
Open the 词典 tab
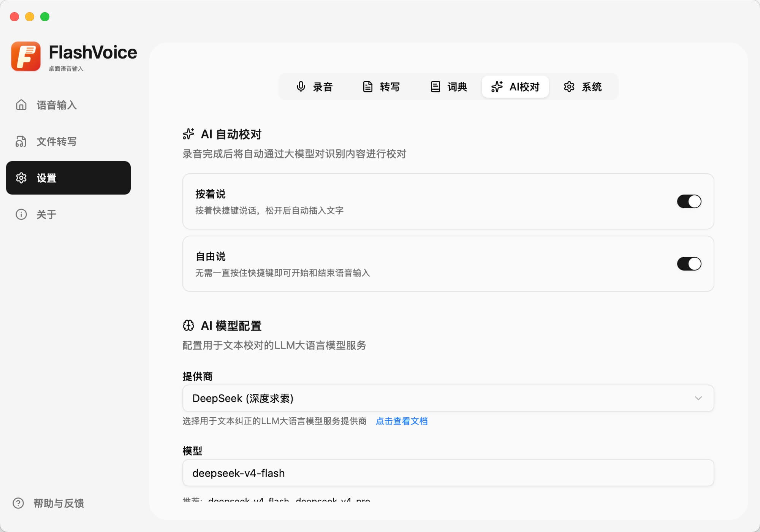coord(449,87)
